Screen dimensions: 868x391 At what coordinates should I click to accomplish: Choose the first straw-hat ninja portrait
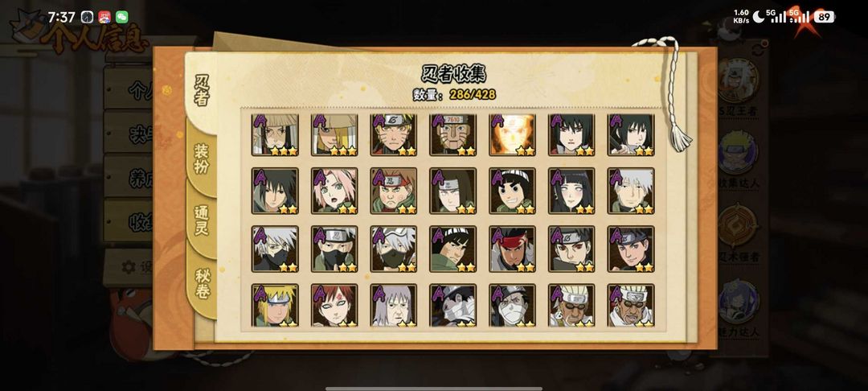pos(275,134)
